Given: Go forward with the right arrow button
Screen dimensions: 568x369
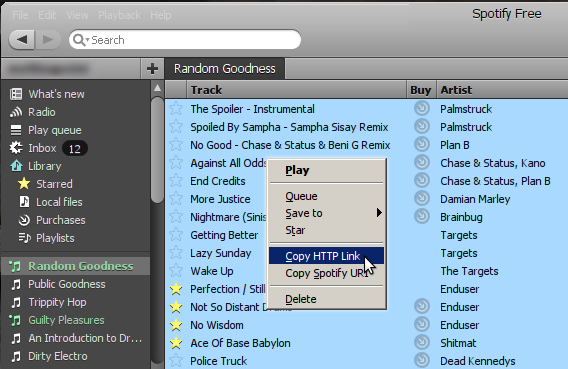Looking at the screenshot, I should click(47, 39).
